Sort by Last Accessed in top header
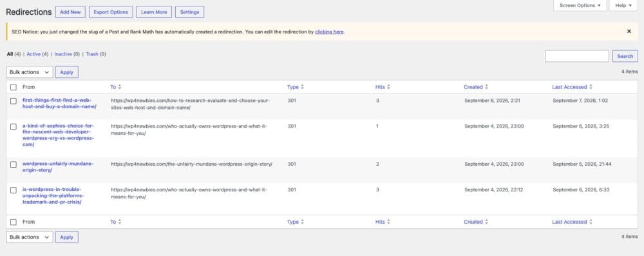 point(572,87)
